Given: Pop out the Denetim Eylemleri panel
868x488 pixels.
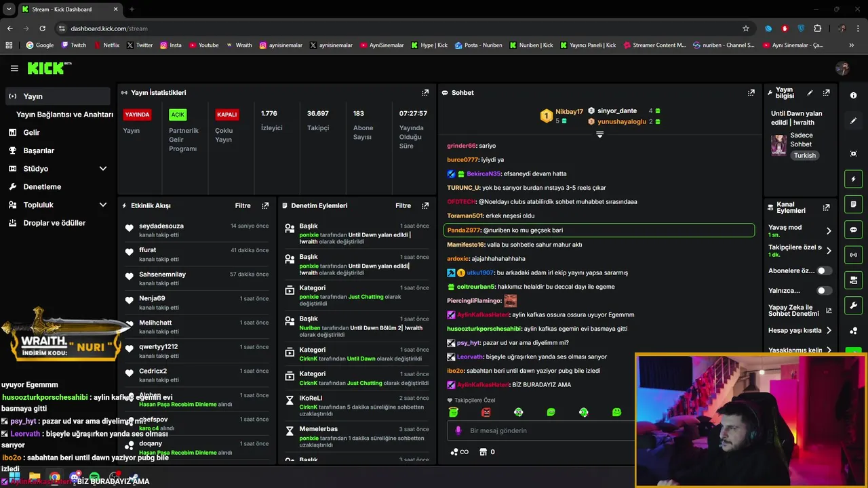Looking at the screenshot, I should pyautogui.click(x=425, y=205).
